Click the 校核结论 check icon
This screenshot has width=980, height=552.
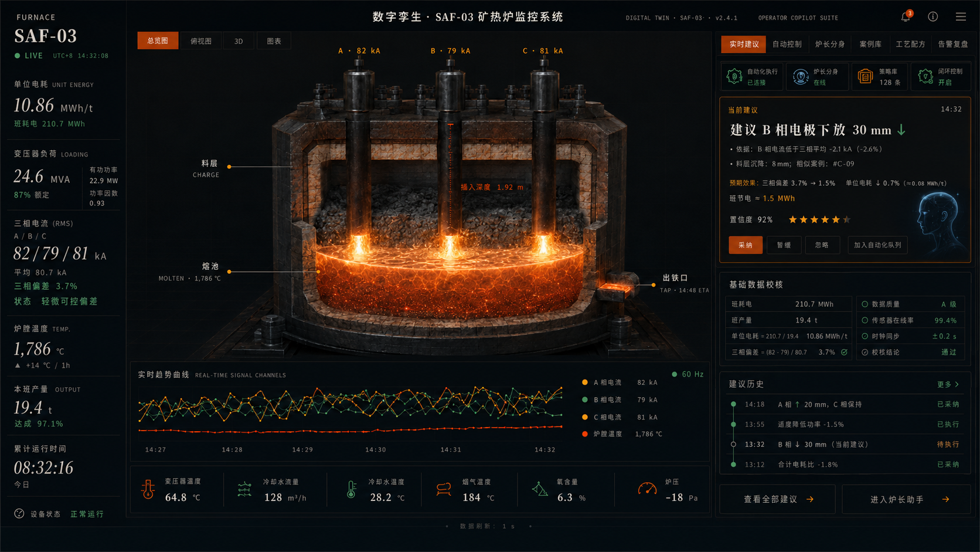pyautogui.click(x=865, y=352)
